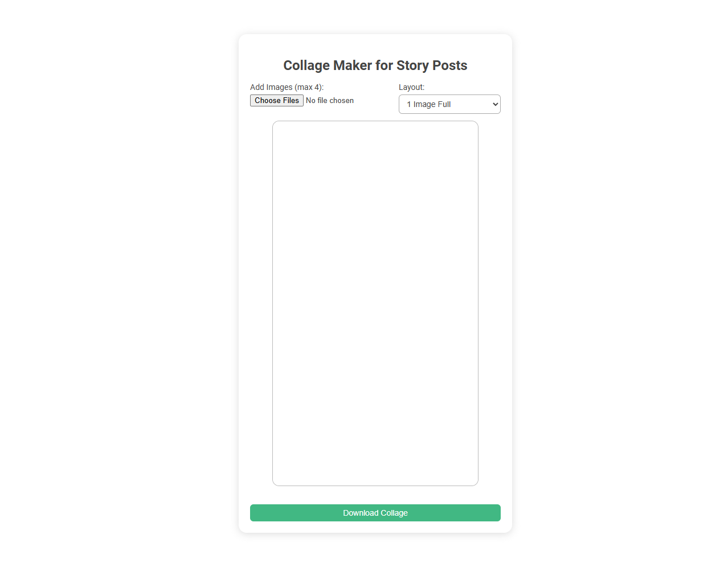
Task: Click the Collage Maker for Story Posts heading
Action: click(375, 65)
